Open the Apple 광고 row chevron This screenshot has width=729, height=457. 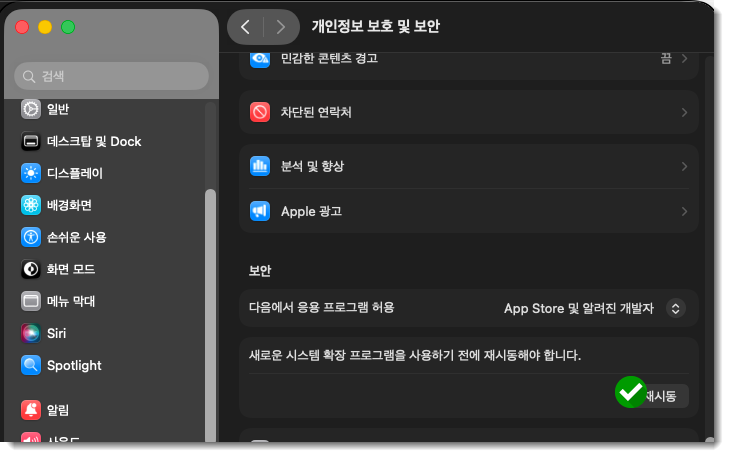pyautogui.click(x=684, y=212)
